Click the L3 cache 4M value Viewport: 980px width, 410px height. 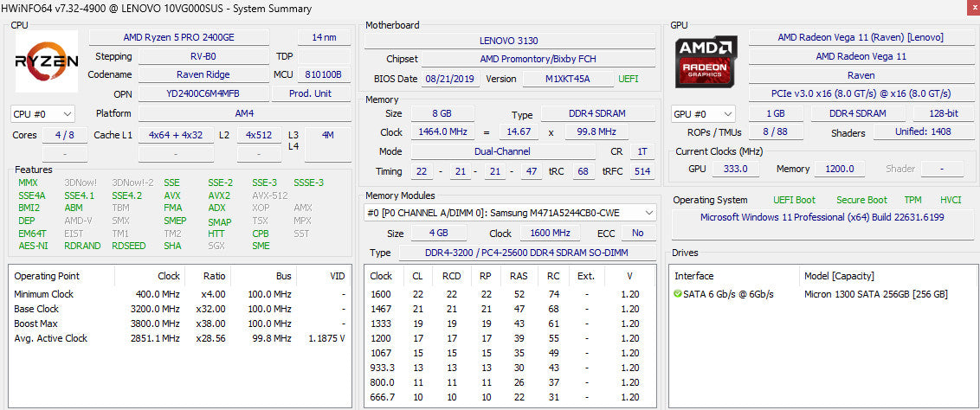pyautogui.click(x=327, y=135)
